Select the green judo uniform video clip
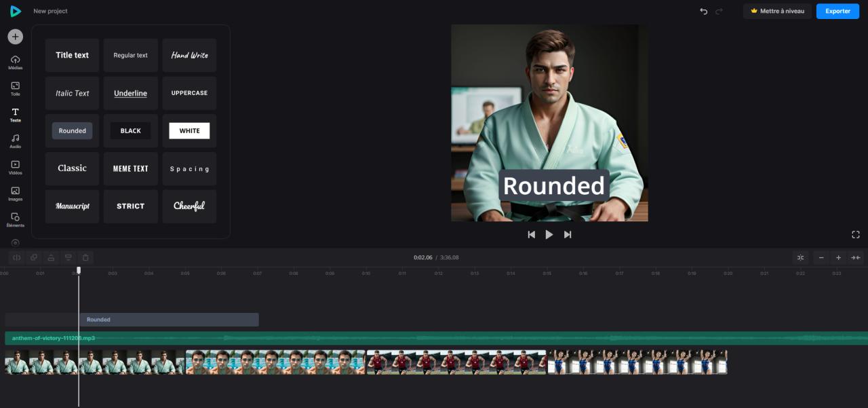The width and height of the screenshot is (868, 408). pyautogui.click(x=95, y=362)
